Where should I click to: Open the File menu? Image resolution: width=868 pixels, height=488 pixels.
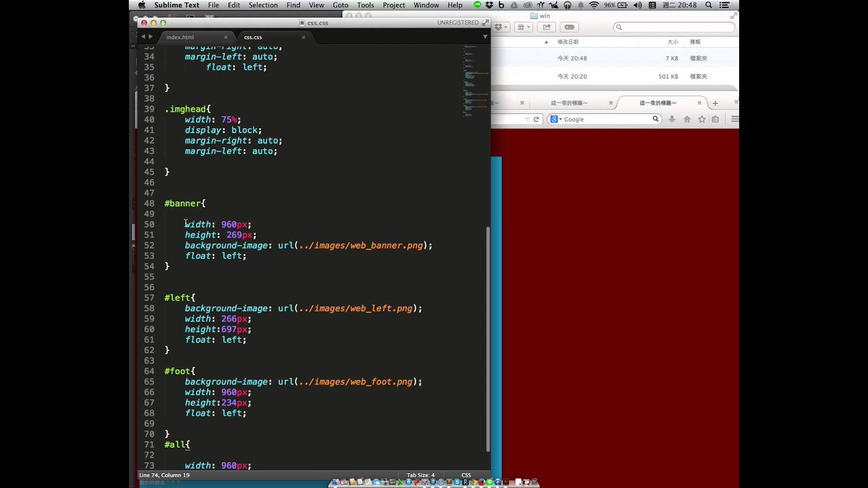[214, 5]
